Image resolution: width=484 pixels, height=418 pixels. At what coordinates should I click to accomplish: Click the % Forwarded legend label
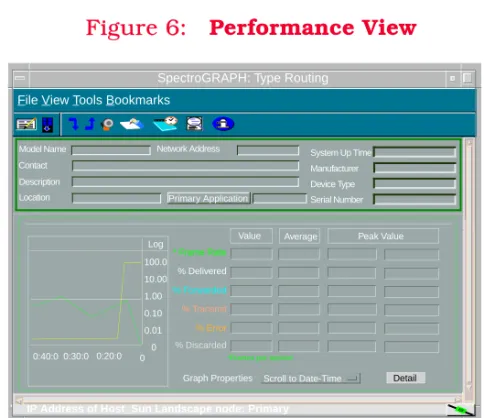pyautogui.click(x=200, y=290)
